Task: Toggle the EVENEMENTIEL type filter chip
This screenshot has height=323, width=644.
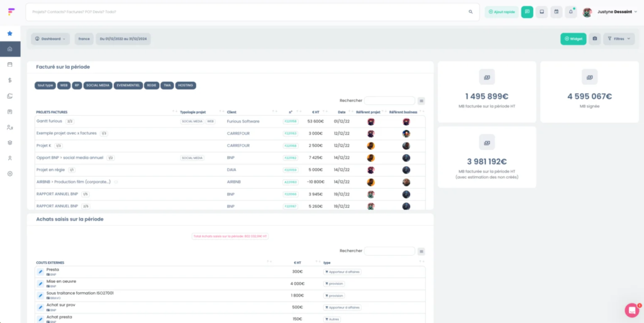Action: [x=128, y=85]
